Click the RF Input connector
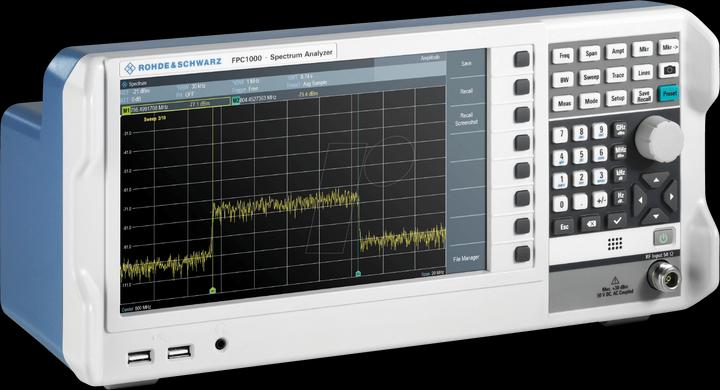The image size is (720, 390). pos(664,277)
